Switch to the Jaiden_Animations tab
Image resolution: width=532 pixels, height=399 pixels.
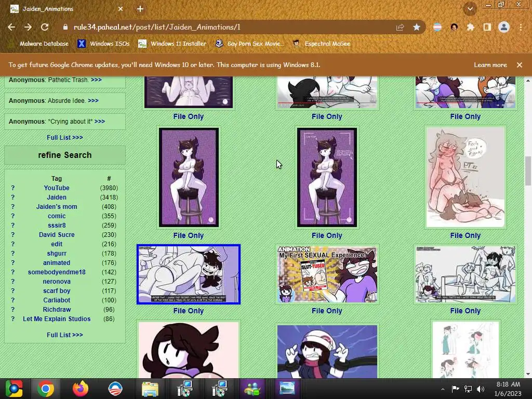[x=66, y=9]
